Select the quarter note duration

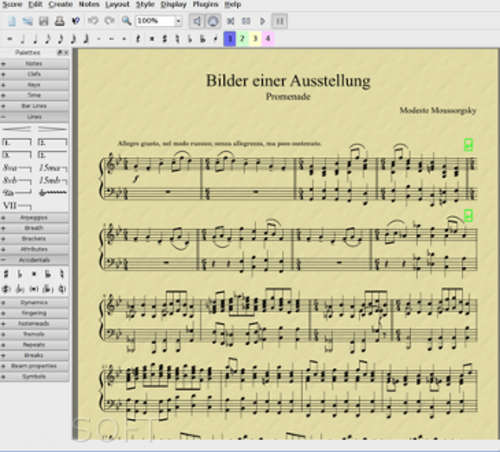point(35,39)
